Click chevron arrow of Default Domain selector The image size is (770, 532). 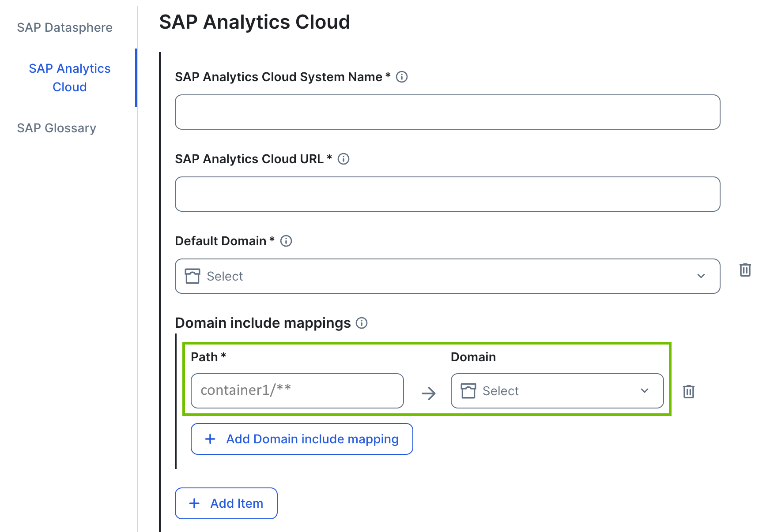701,276
